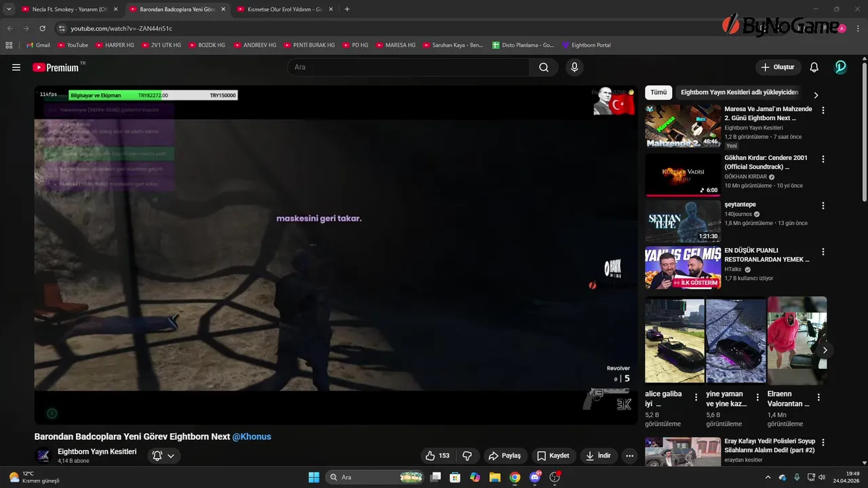Select the Tümü filter chip
Image resolution: width=868 pixels, height=488 pixels.
(x=658, y=93)
